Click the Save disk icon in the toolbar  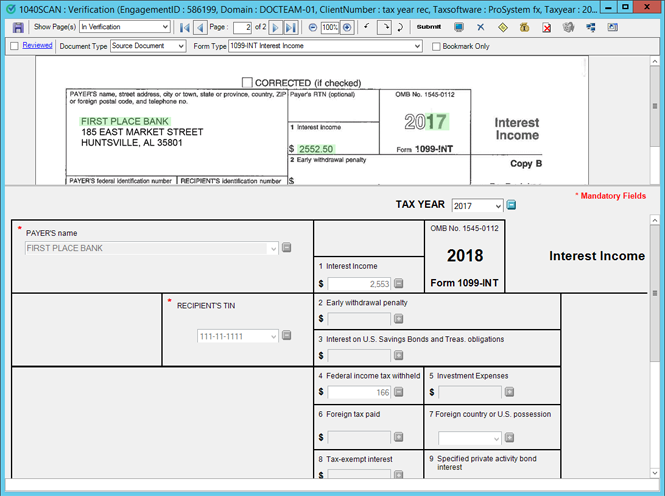click(x=18, y=28)
